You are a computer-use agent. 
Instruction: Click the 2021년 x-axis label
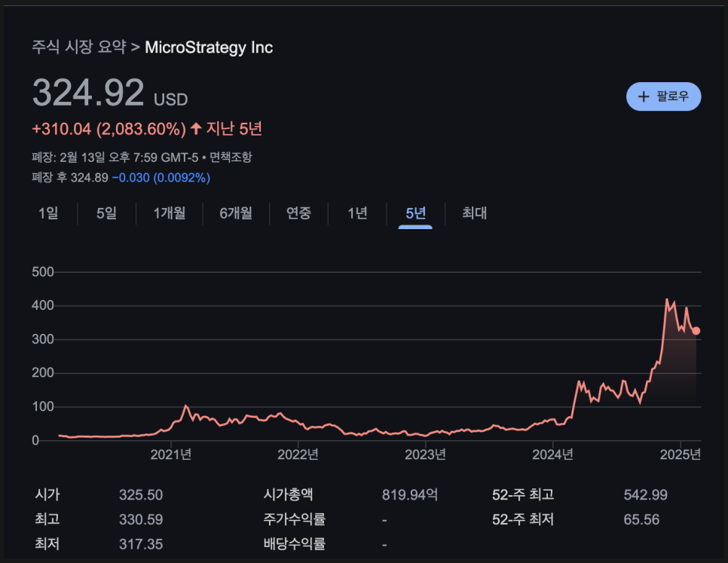pyautogui.click(x=171, y=454)
